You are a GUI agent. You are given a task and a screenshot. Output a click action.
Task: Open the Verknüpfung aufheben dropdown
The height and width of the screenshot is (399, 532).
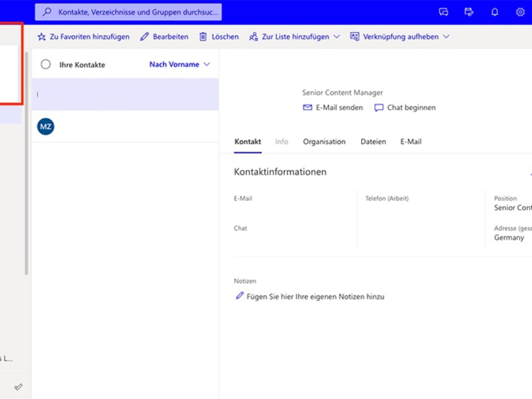446,37
